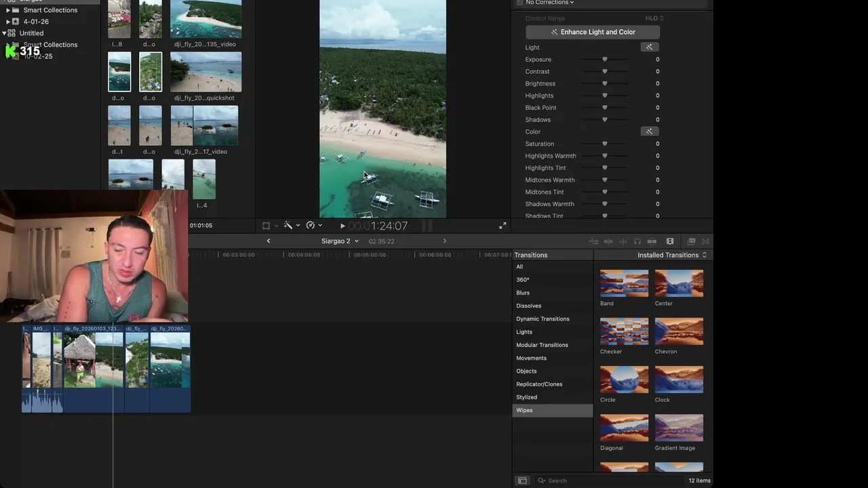This screenshot has width=868, height=488.
Task: Adjust the Brightness slider
Action: (x=605, y=84)
